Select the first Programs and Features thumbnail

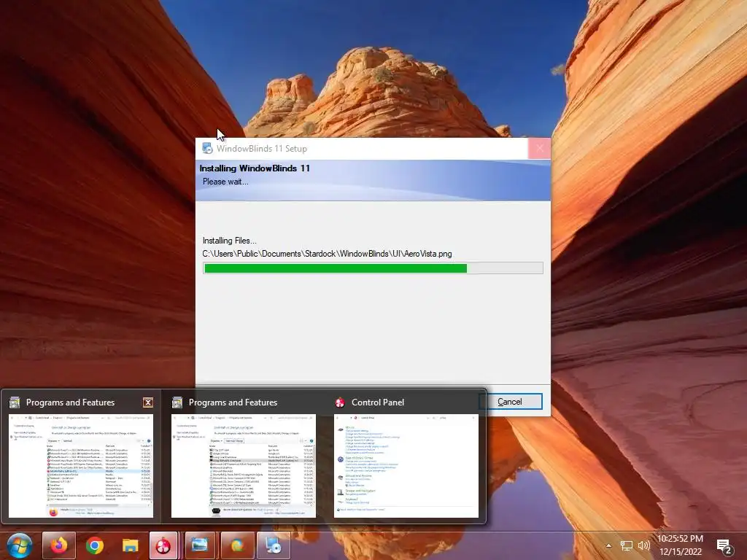(x=81, y=466)
